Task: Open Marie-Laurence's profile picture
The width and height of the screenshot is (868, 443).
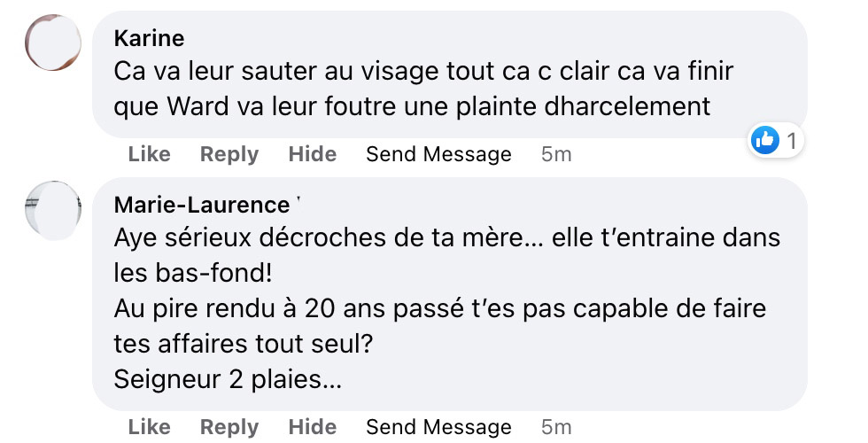Action: coord(53,210)
